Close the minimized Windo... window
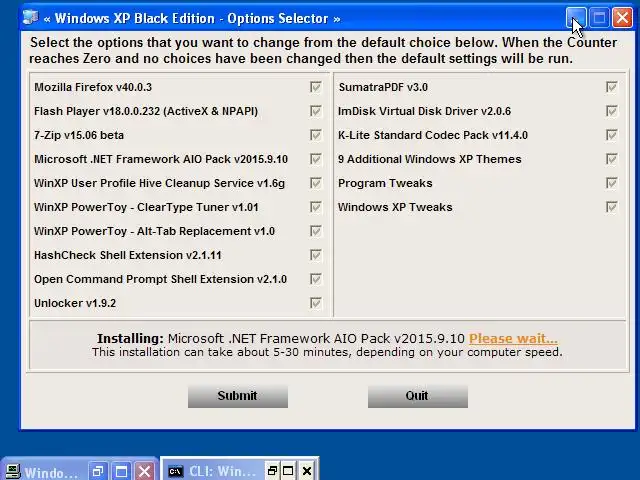Screen dimensions: 640x480 pos(144,472)
